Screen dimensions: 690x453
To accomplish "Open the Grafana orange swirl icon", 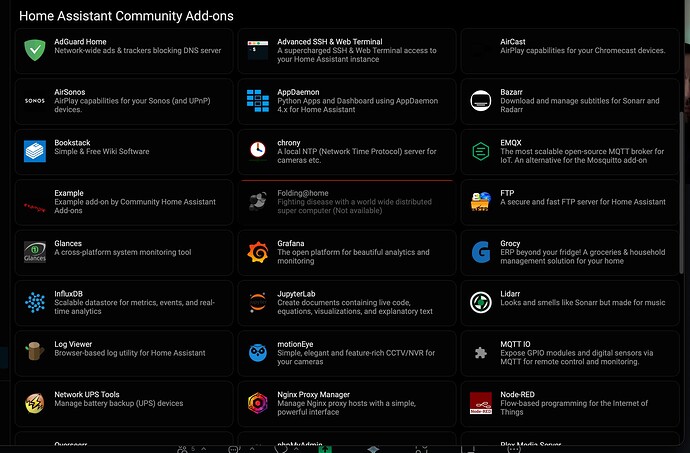I will [258, 252].
